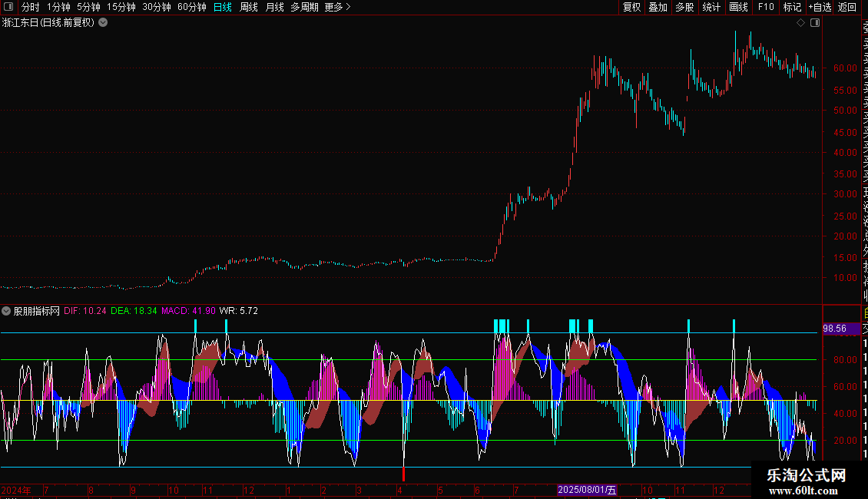Click the DIF: 10.24 value
The height and width of the screenshot is (499, 868).
(84, 311)
